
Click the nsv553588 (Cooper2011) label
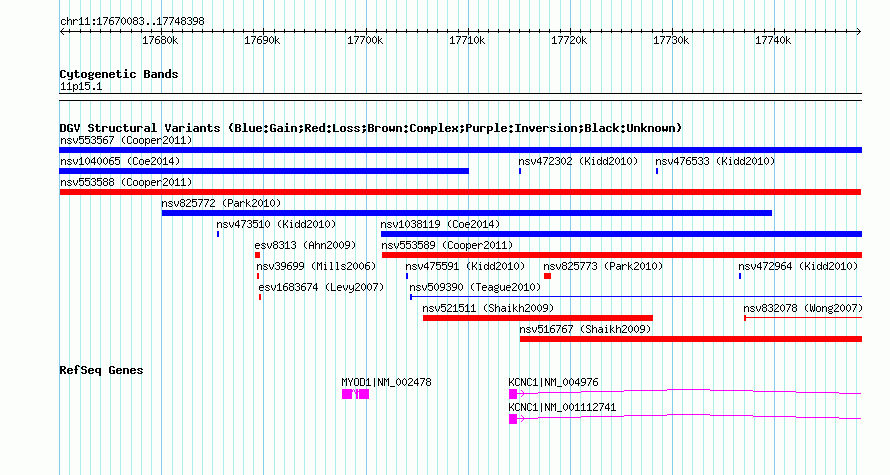(x=126, y=182)
